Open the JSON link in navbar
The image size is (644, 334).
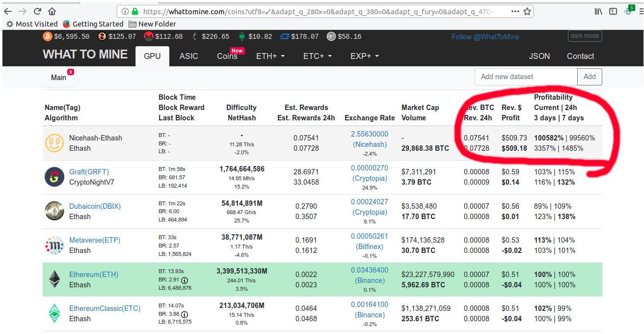[539, 56]
